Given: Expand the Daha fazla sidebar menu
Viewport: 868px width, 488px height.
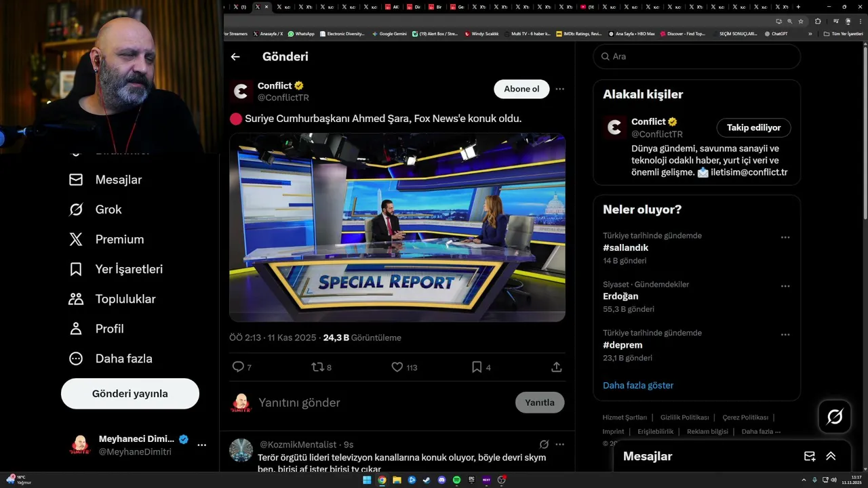Looking at the screenshot, I should click(x=111, y=359).
